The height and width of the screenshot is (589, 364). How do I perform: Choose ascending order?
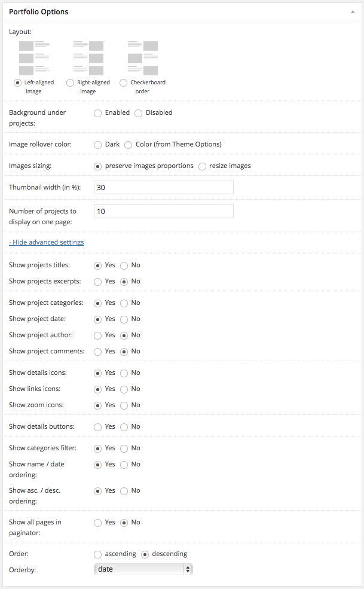tap(98, 554)
